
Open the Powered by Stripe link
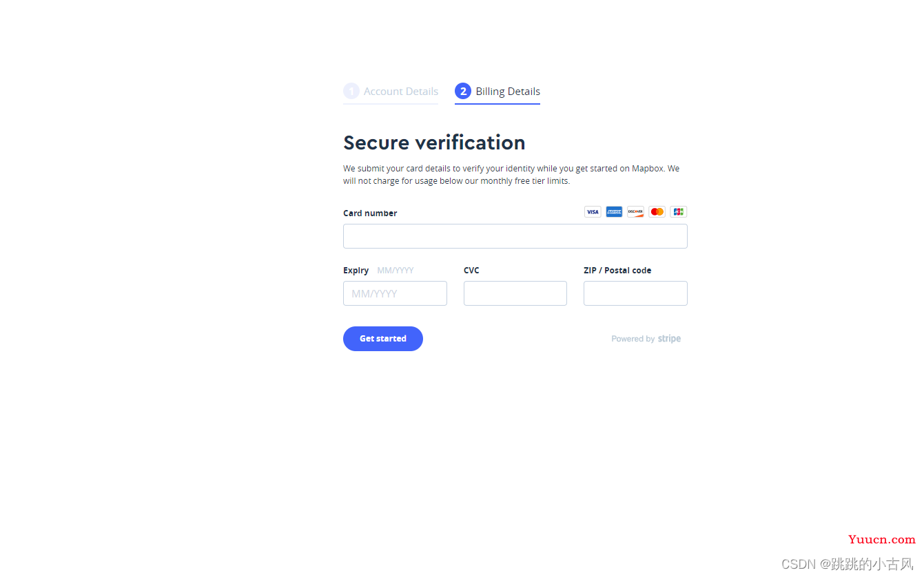(x=646, y=339)
